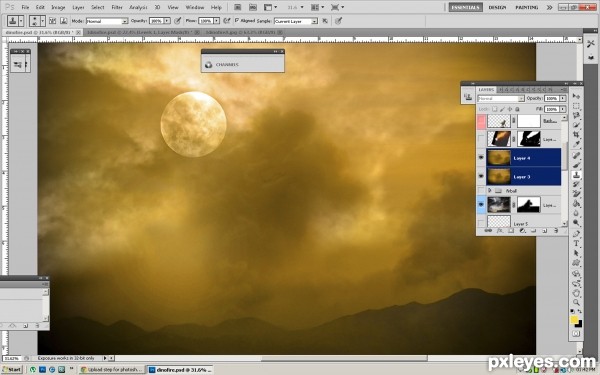The width and height of the screenshot is (600, 375).
Task: Open the collapsed CHANNELS panel
Action: pos(243,64)
